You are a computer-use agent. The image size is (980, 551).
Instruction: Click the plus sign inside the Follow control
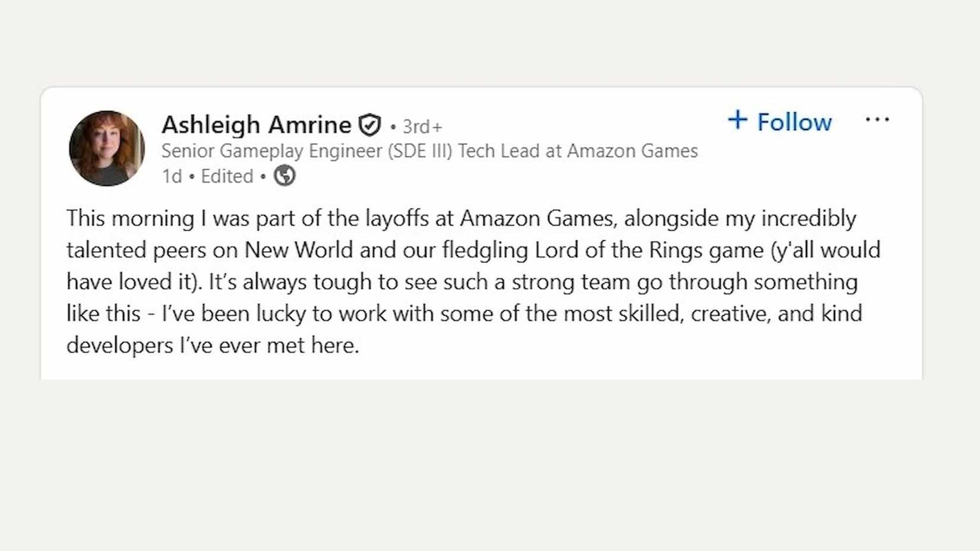click(738, 120)
